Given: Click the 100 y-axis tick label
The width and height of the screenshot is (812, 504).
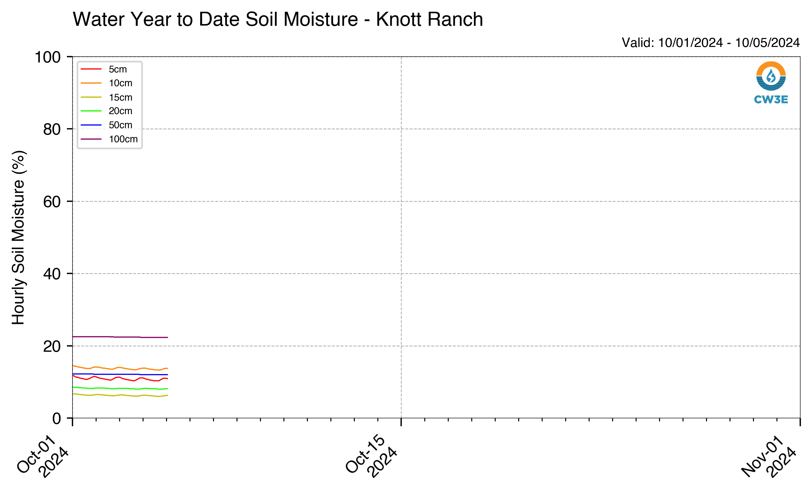Looking at the screenshot, I should [48, 57].
